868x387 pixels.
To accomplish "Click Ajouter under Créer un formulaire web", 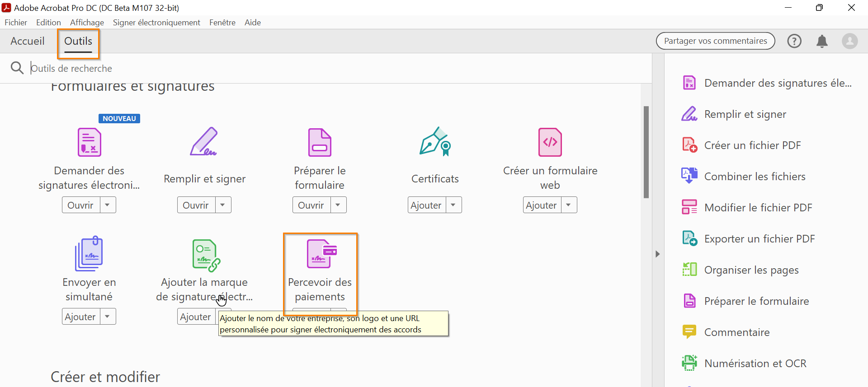I will (542, 205).
